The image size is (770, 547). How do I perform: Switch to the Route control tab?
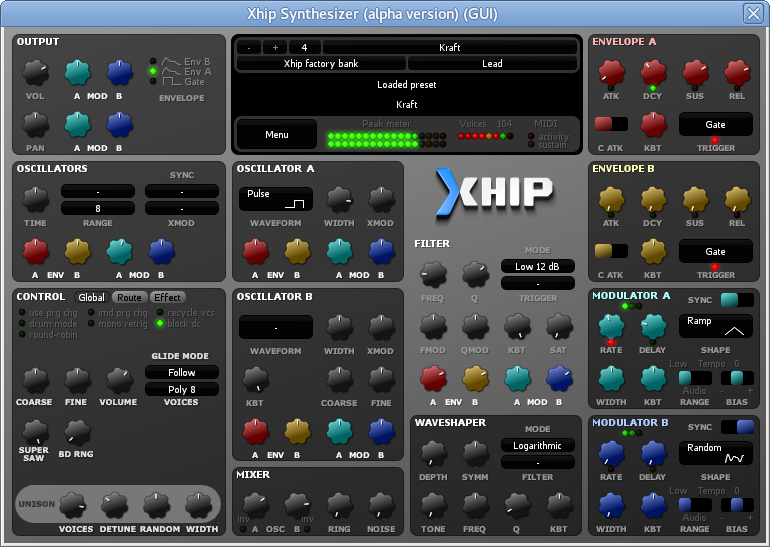pos(129,297)
